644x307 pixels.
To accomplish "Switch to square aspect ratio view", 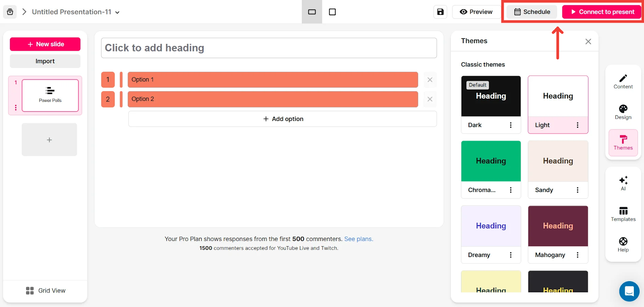I will point(332,12).
